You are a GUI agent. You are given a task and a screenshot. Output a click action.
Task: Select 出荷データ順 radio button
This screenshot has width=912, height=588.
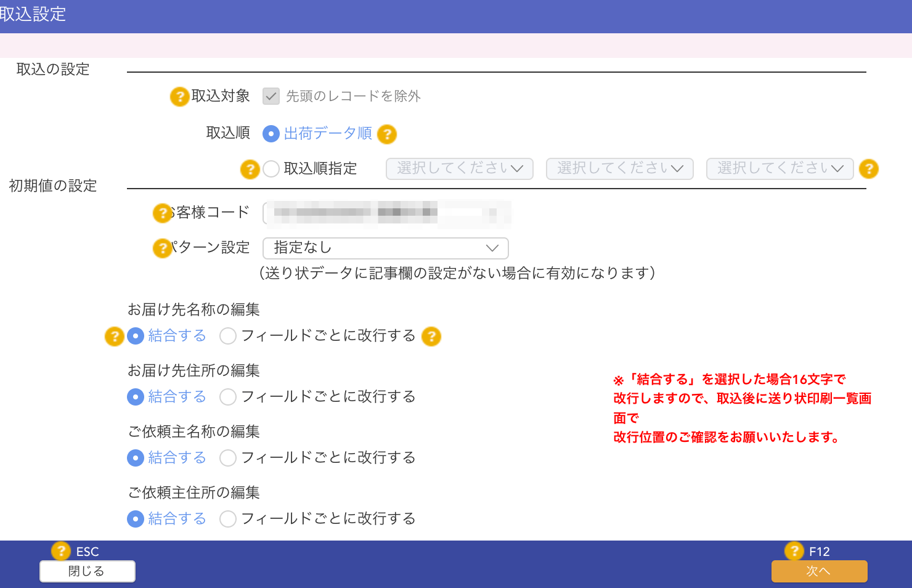tap(271, 134)
